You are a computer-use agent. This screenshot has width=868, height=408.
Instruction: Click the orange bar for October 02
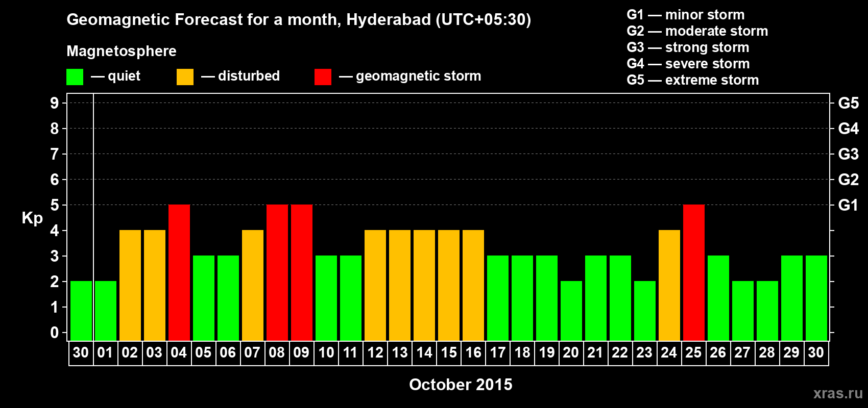coord(130,286)
